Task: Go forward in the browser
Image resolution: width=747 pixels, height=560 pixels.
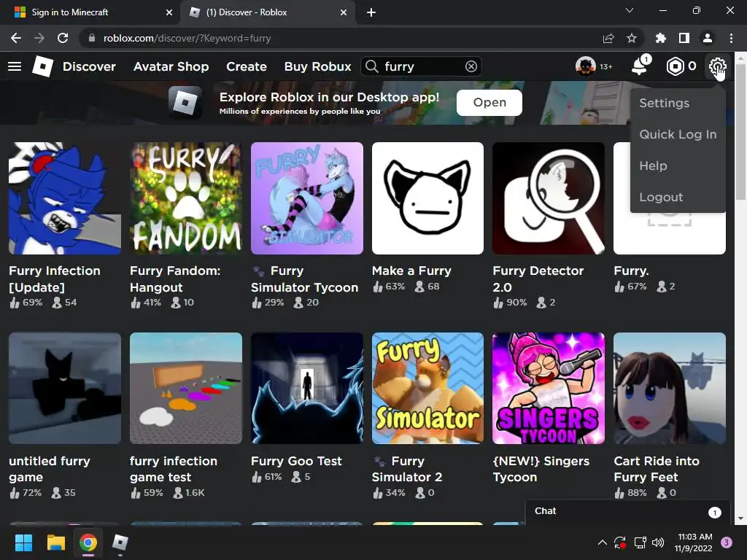Action: (39, 38)
